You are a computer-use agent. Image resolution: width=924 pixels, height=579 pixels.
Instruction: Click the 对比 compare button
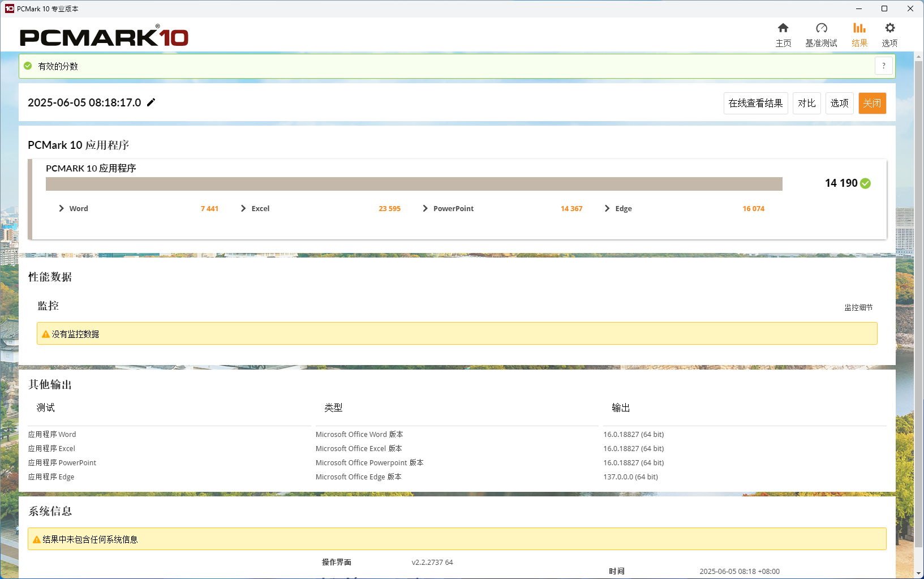(806, 103)
